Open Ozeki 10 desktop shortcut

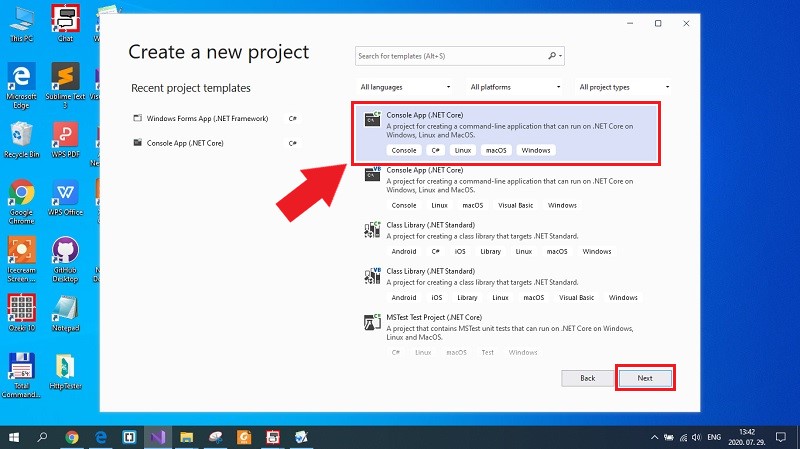(x=21, y=313)
